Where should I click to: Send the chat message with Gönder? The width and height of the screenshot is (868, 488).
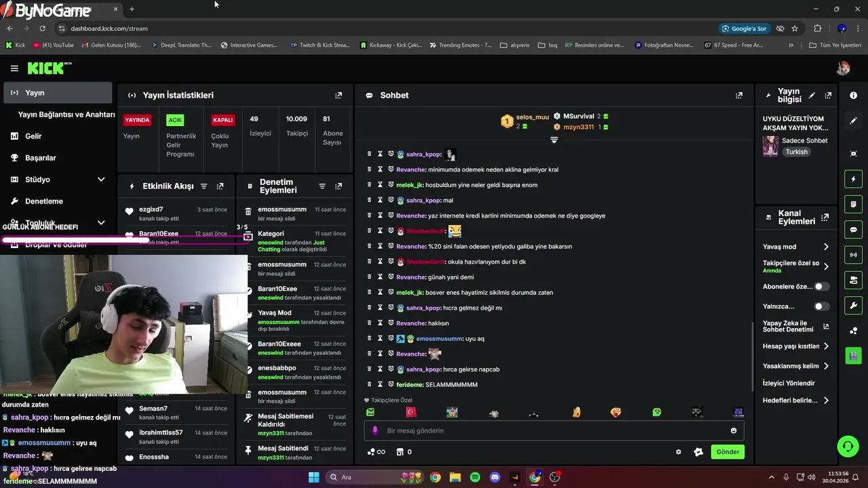[x=728, y=452]
